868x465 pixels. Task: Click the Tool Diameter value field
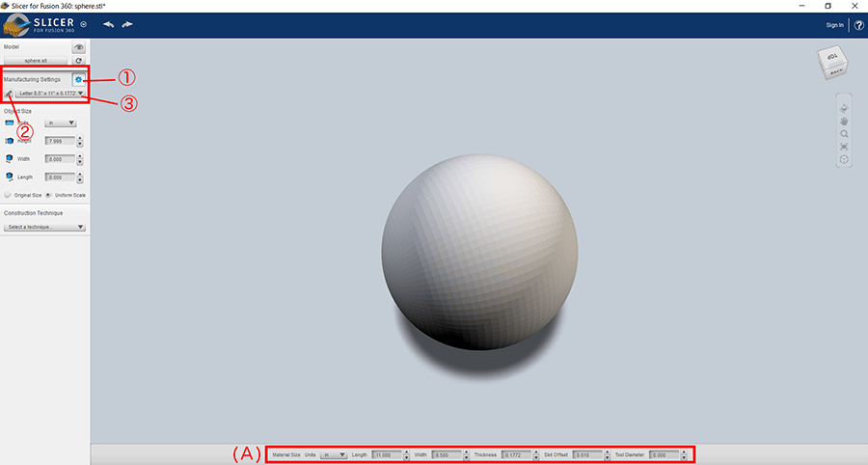pos(664,455)
